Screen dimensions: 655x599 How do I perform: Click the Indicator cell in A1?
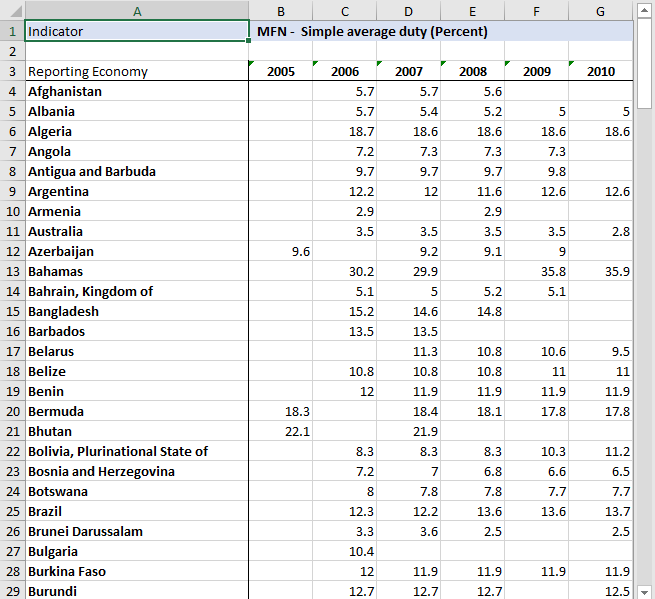tap(137, 31)
